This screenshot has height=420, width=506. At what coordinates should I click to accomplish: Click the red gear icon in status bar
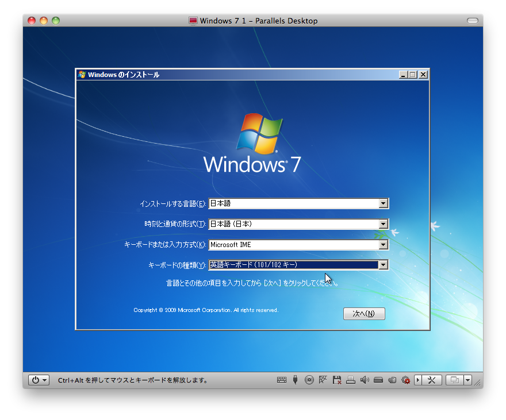point(405,380)
